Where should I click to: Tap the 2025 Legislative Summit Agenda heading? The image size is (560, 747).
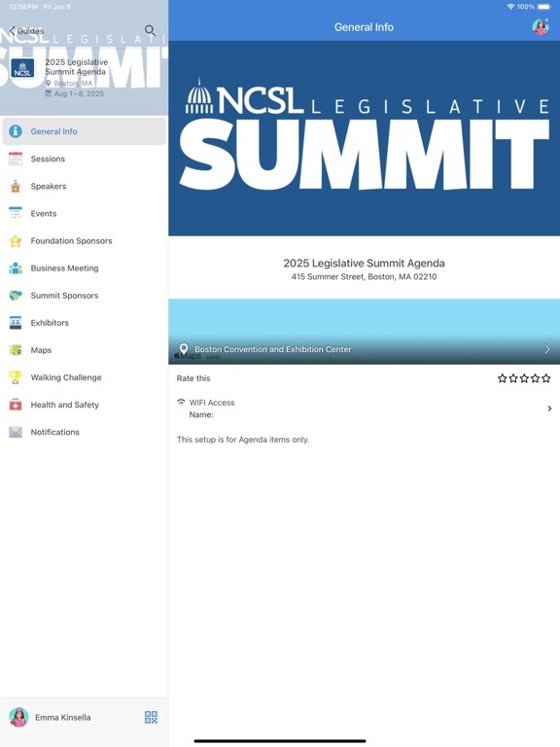(364, 263)
